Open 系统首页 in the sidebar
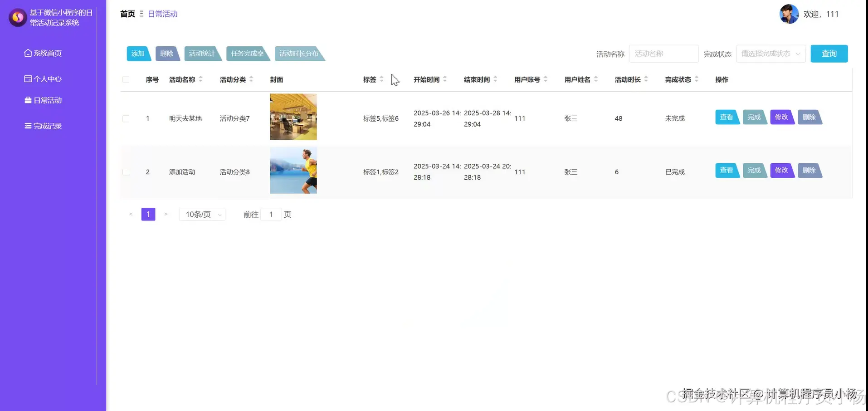Viewport: 868px width, 411px height. click(x=43, y=53)
